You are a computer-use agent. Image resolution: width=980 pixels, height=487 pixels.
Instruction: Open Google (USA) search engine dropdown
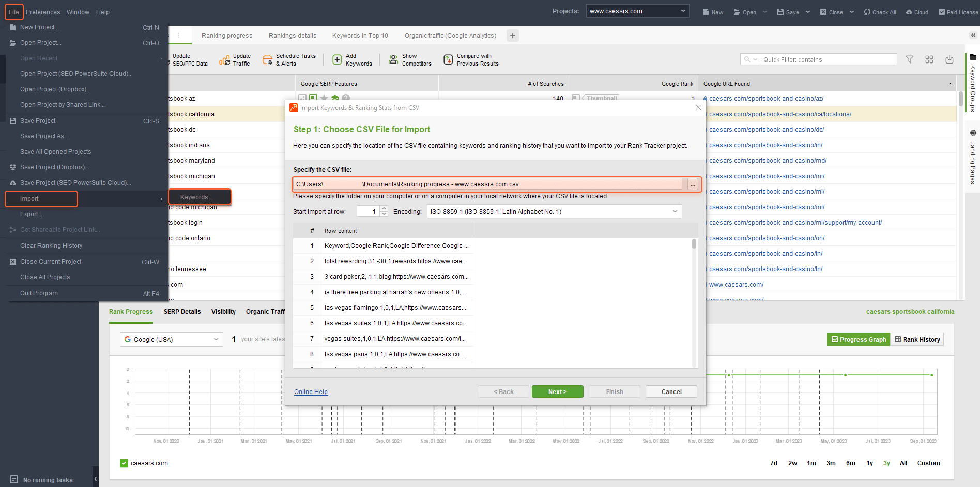pyautogui.click(x=171, y=339)
